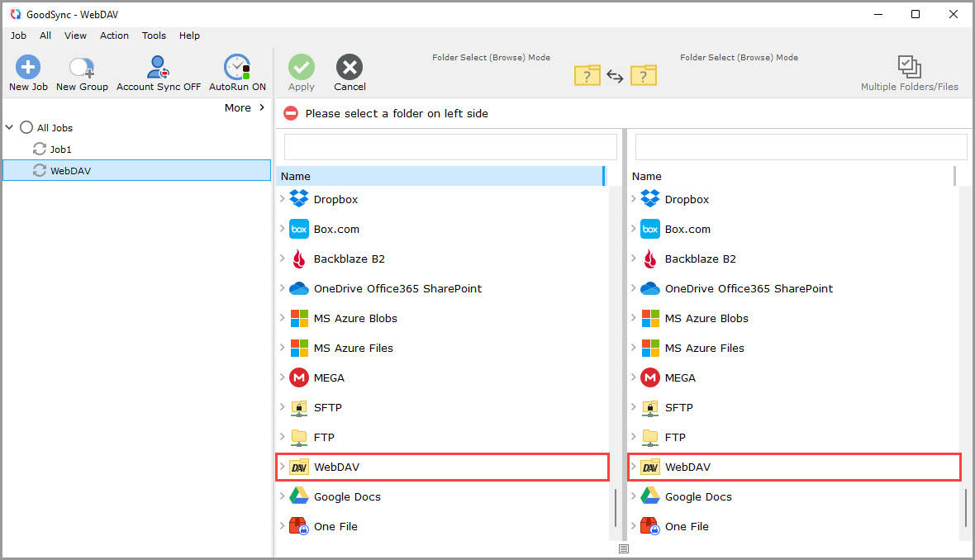
Task: Expand MEGA in the left pane
Action: [283, 377]
